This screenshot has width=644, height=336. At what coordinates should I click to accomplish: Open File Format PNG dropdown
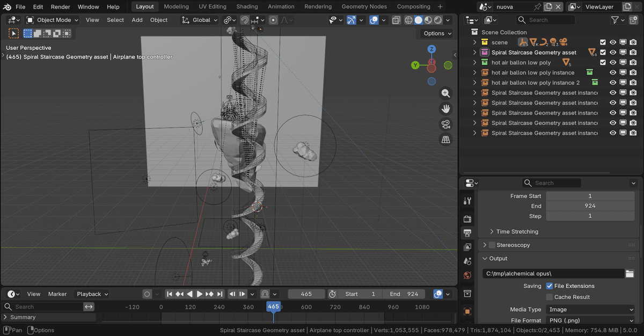590,320
